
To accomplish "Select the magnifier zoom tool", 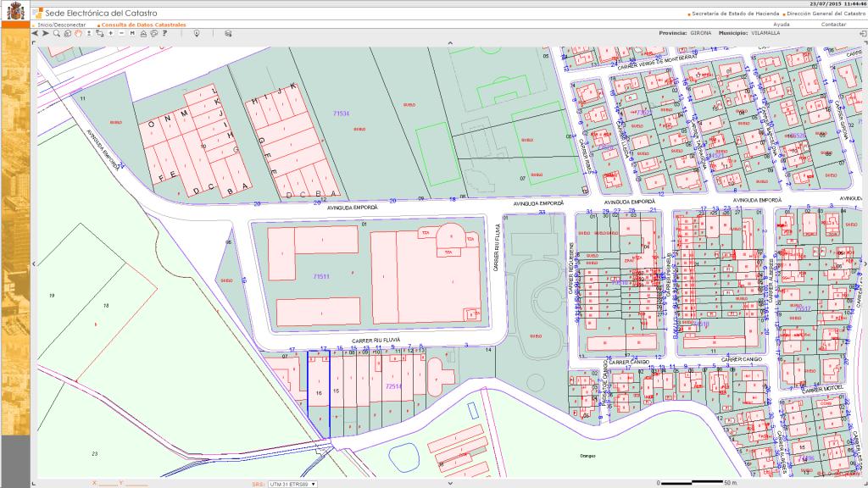I will click(x=57, y=33).
